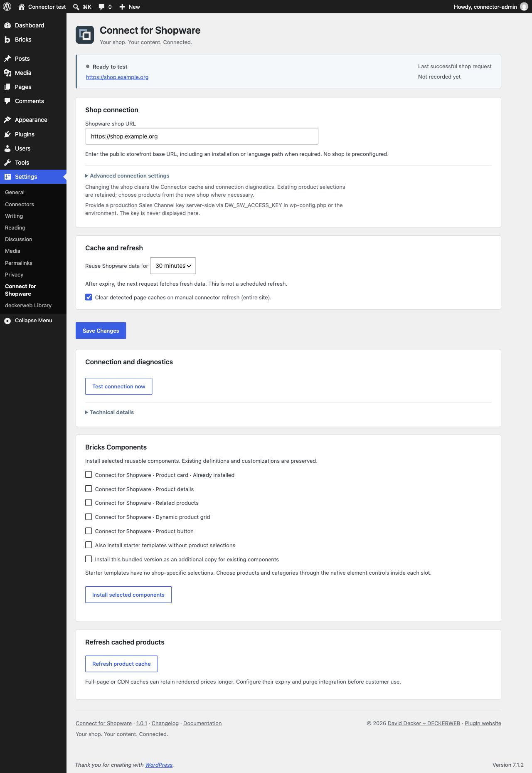Image resolution: width=532 pixels, height=773 pixels.
Task: Open the Permalinks settings submenu item
Action: coord(19,263)
